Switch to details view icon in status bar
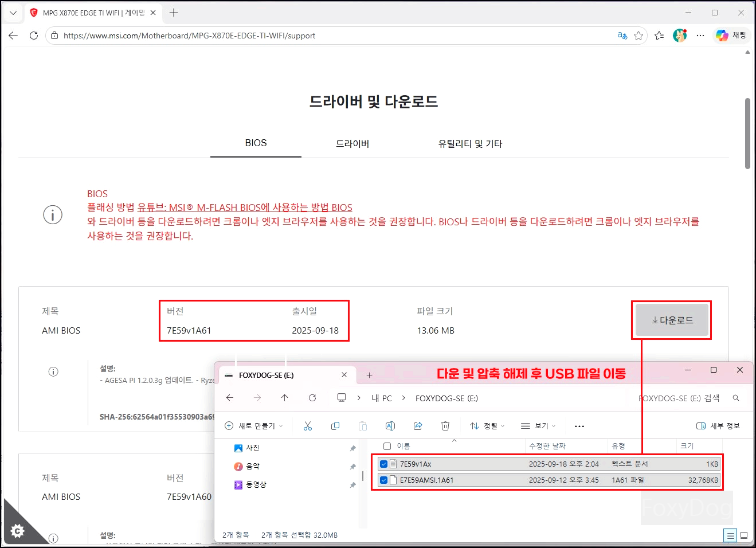 (730, 535)
